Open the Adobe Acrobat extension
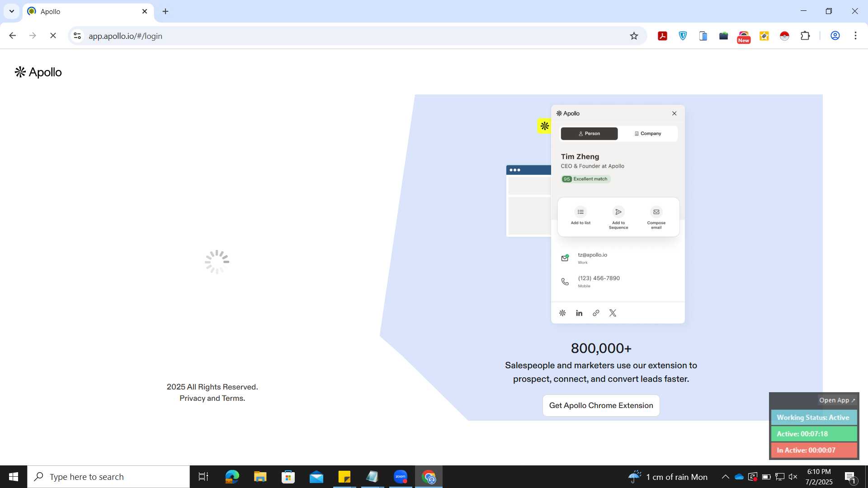This screenshot has width=868, height=488. click(662, 36)
